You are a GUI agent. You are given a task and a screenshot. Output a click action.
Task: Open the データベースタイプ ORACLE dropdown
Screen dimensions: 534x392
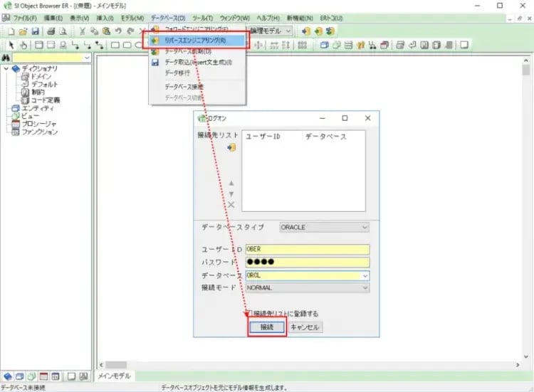click(x=365, y=228)
